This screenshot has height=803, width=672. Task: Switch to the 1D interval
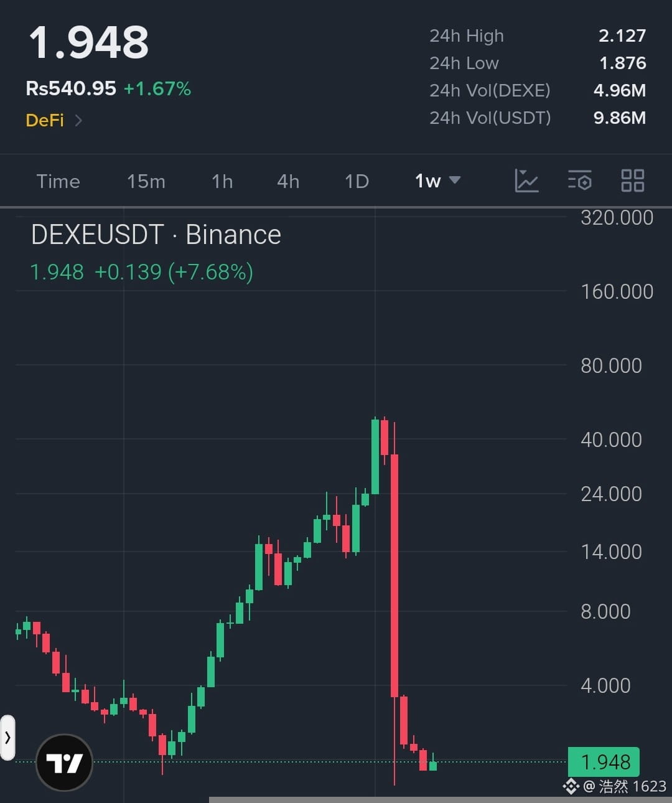(x=357, y=182)
